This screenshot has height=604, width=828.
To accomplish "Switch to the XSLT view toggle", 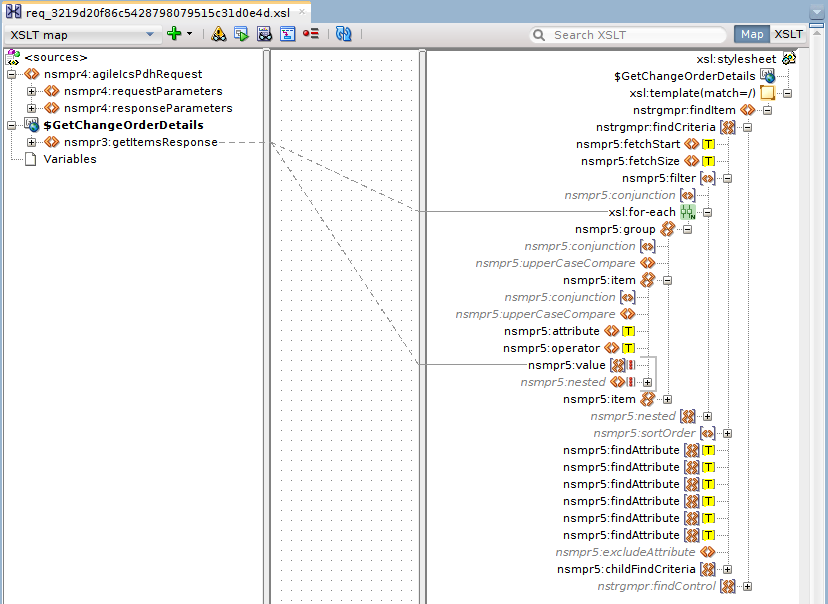I will click(788, 33).
